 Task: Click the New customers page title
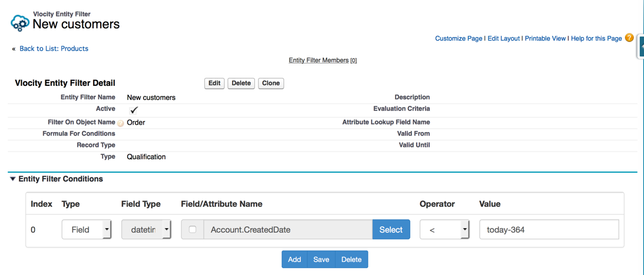pos(77,24)
